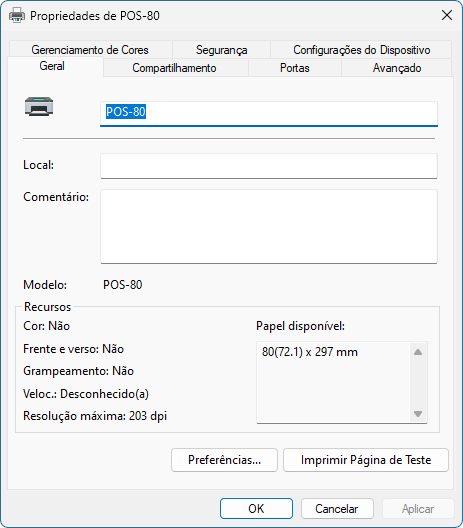The image size is (463, 528).
Task: Close the Propriedades de POS-80 dialog
Action: tap(447, 15)
